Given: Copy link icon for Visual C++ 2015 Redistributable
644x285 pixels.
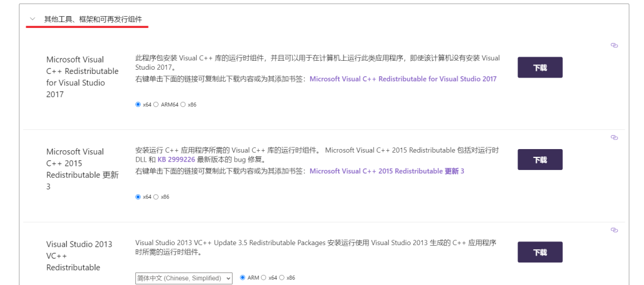Looking at the screenshot, I should 614,138.
